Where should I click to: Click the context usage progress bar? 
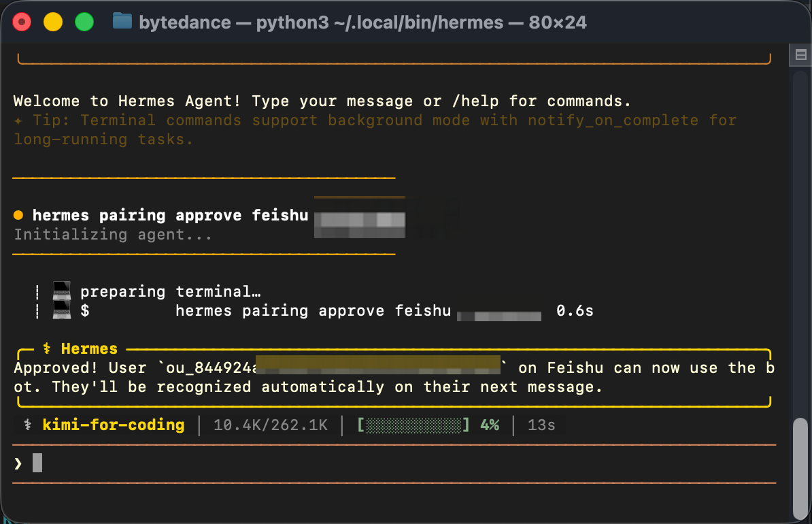point(414,425)
